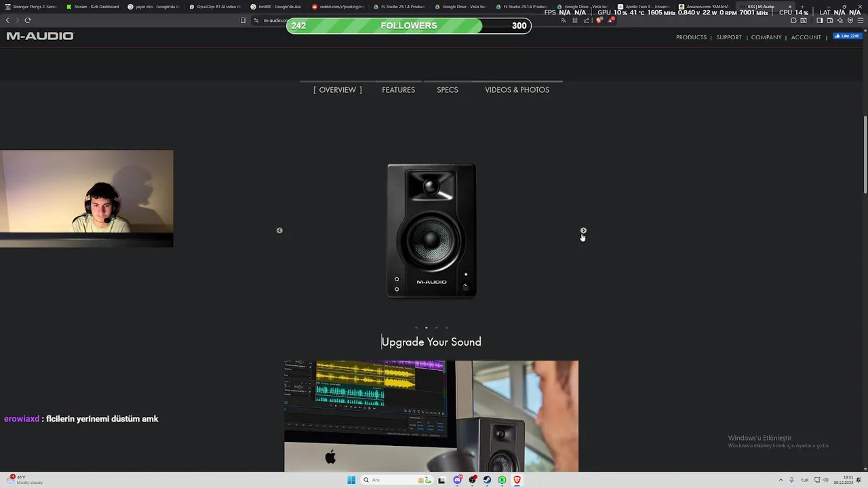Open Brave browser from the taskbar
The width and height of the screenshot is (868, 488).
point(517,480)
